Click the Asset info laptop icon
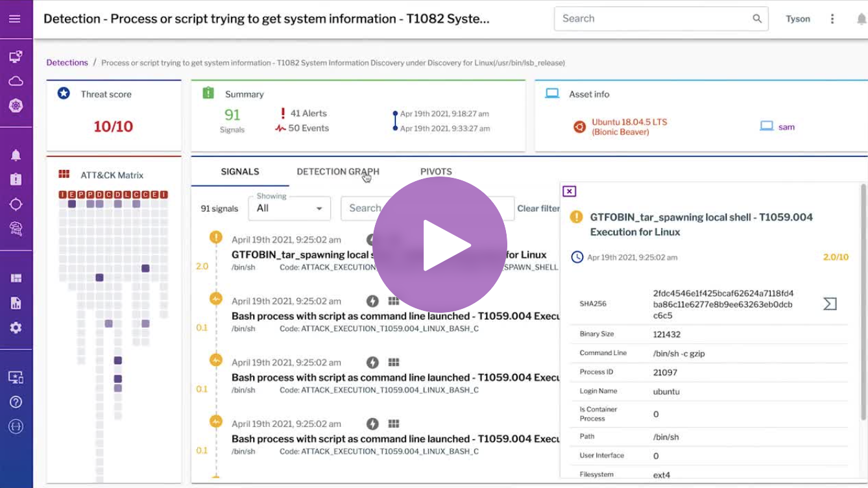868x488 pixels. (x=552, y=93)
